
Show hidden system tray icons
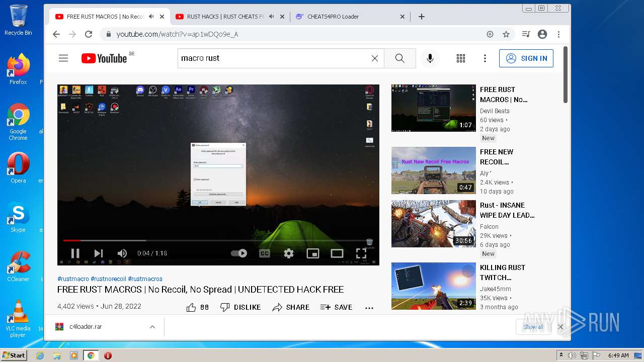[561, 355]
